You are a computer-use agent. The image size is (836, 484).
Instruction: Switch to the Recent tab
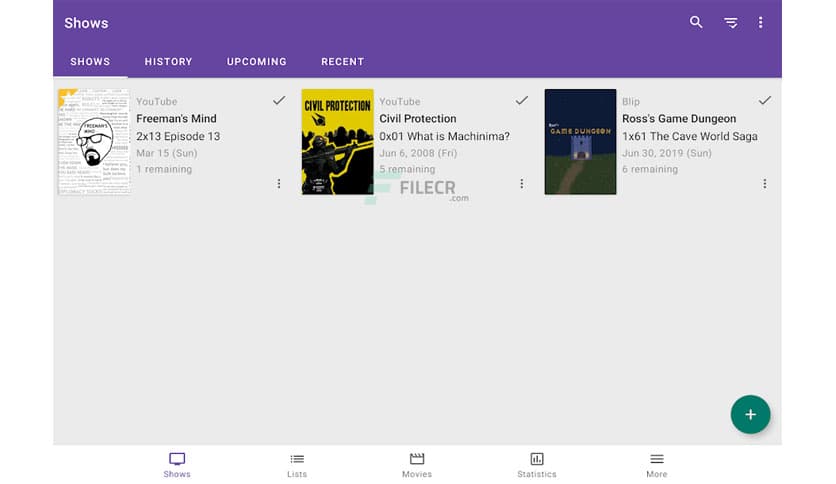pos(342,62)
